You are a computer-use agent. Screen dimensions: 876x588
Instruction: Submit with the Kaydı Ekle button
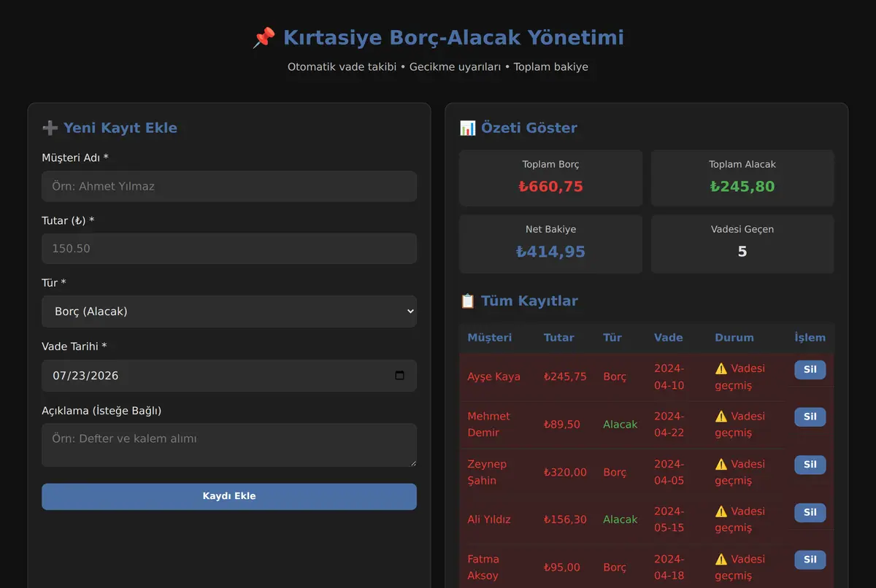click(x=229, y=496)
